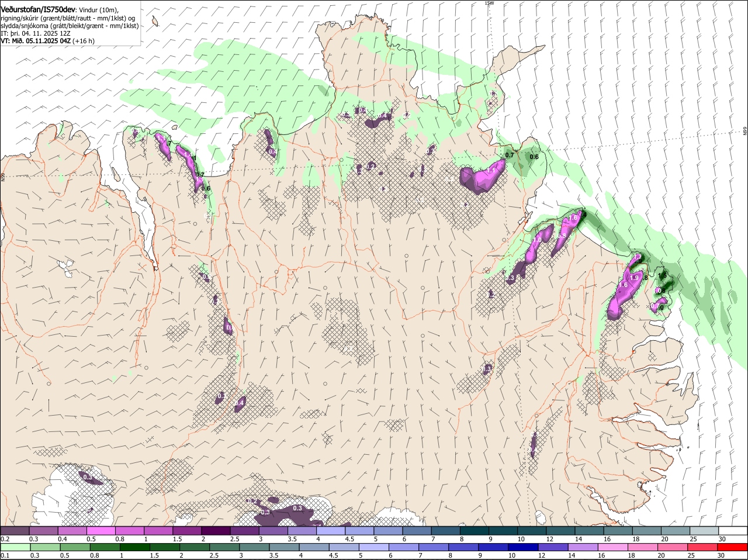Pick upper-row teal swatch between 8 and 9
The height and width of the screenshot is (560, 748).
tap(474, 531)
